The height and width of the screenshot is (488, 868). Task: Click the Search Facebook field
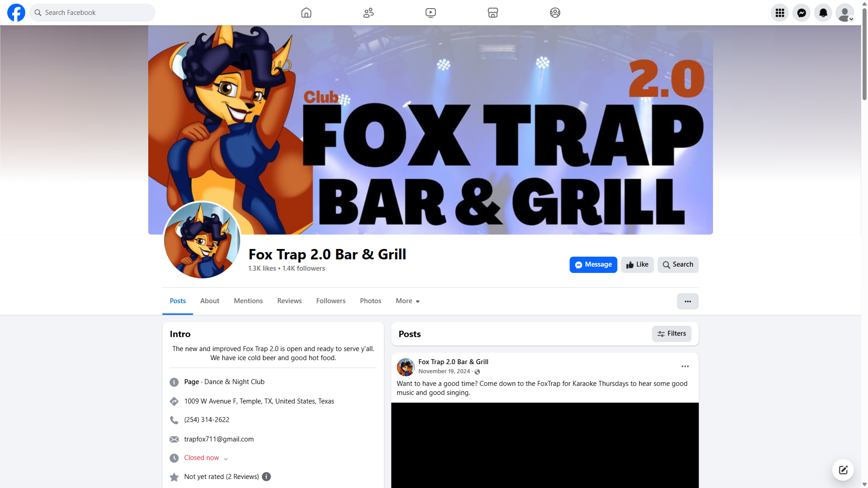coord(92,13)
